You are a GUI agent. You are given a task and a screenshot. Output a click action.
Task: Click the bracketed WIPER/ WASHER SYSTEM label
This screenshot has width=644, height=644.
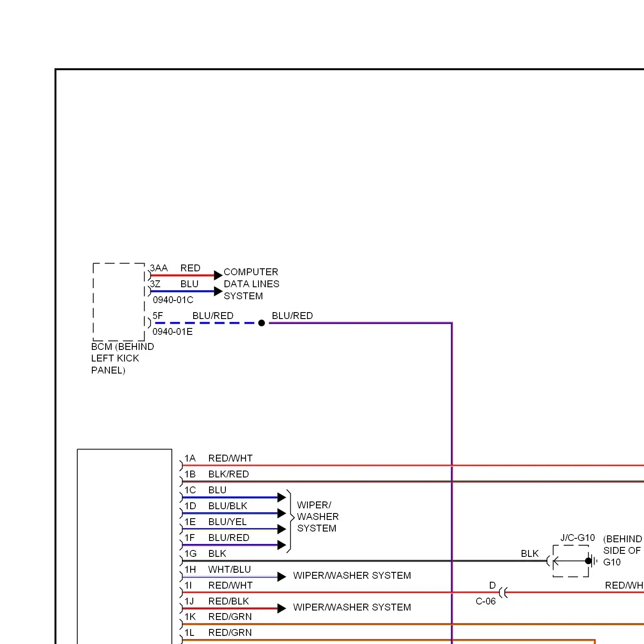318,516
